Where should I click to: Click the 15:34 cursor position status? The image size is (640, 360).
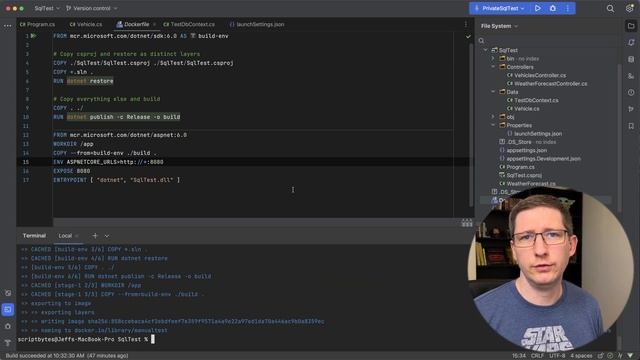point(519,356)
